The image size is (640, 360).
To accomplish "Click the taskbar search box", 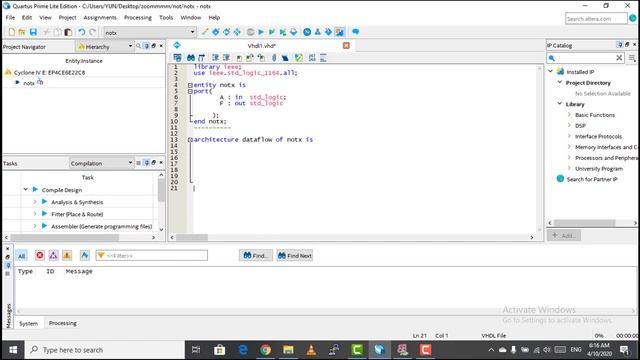I will [x=105, y=350].
